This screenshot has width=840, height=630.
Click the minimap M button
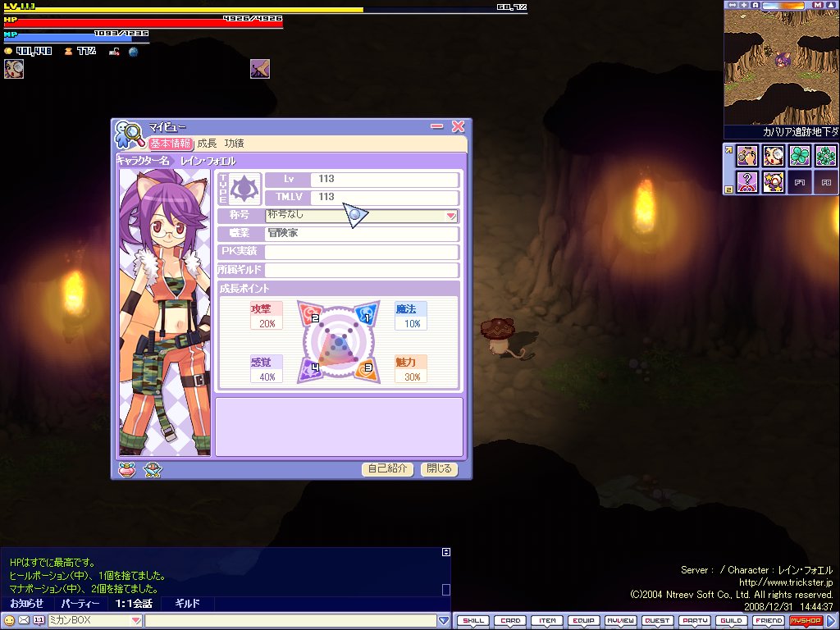[x=818, y=5]
